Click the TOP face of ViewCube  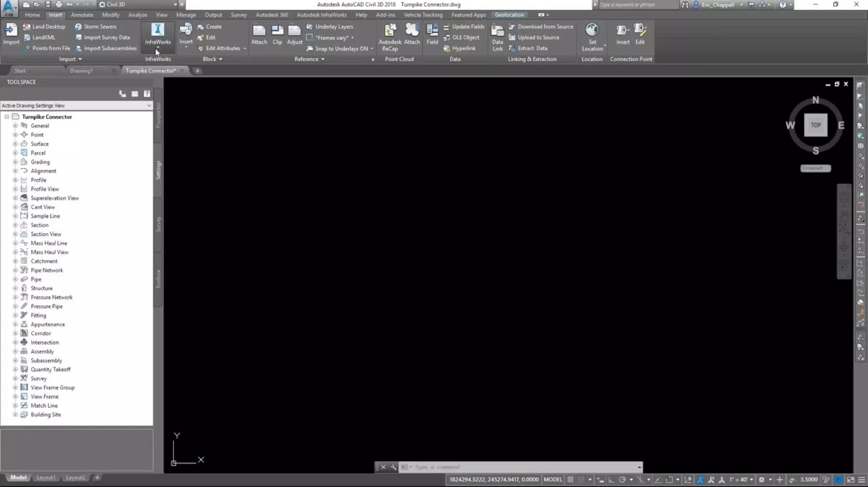(x=815, y=125)
